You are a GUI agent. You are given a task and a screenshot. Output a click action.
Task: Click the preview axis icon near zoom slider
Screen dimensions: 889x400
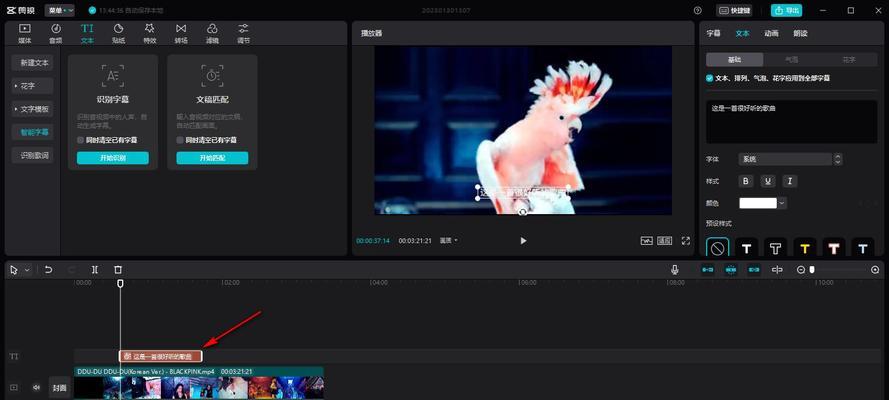(777, 270)
